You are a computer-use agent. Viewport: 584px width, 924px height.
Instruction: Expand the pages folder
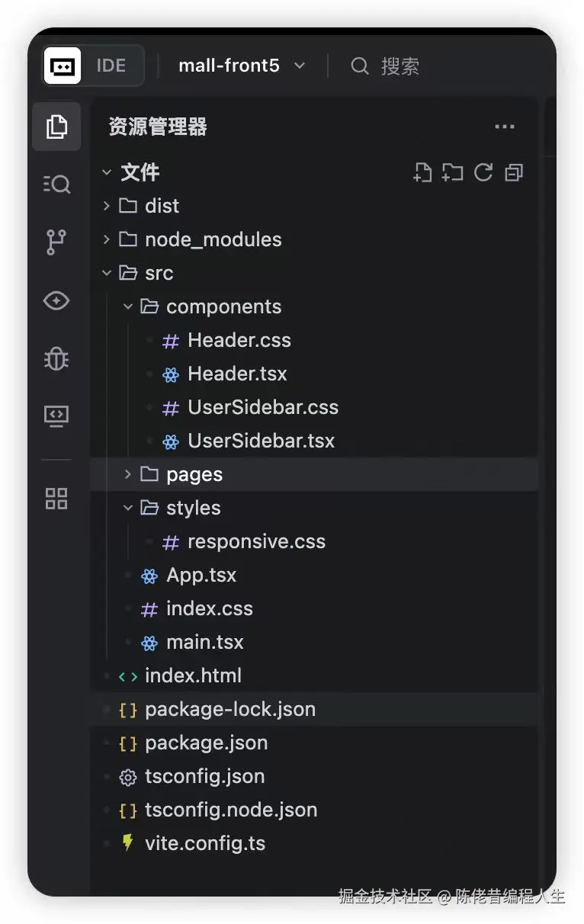(194, 474)
